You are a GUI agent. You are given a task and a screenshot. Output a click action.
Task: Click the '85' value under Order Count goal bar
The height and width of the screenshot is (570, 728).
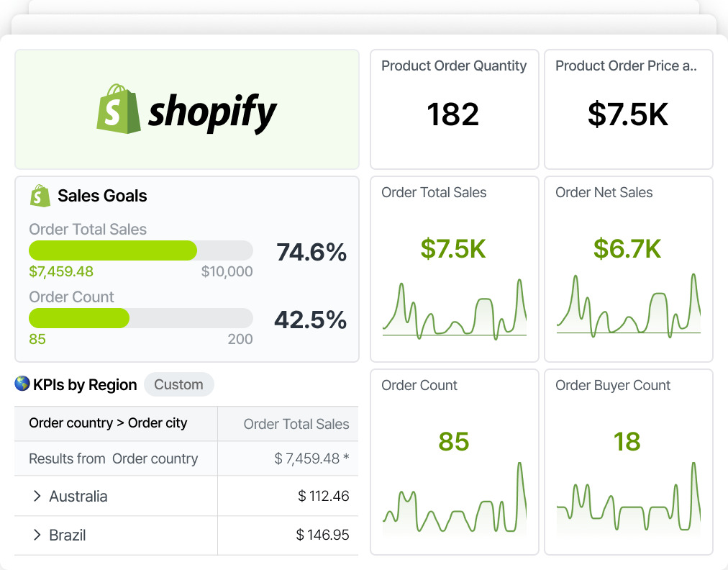point(37,339)
